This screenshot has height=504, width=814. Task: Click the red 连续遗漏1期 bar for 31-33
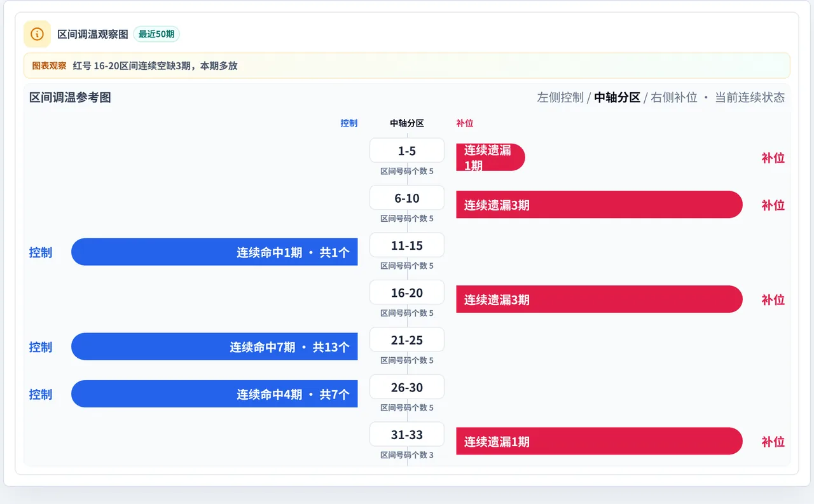coord(599,441)
